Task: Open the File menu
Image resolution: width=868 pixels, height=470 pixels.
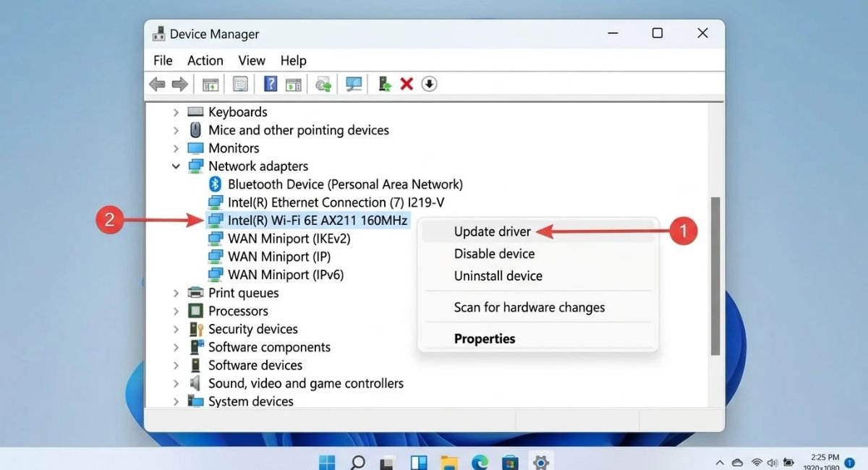Action: click(x=163, y=61)
